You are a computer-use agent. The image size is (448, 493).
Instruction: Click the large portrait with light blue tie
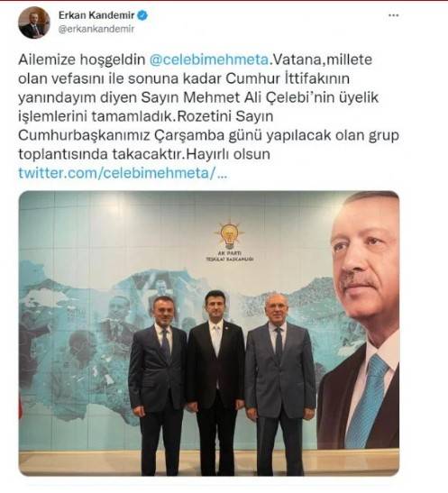pyautogui.click(x=359, y=319)
